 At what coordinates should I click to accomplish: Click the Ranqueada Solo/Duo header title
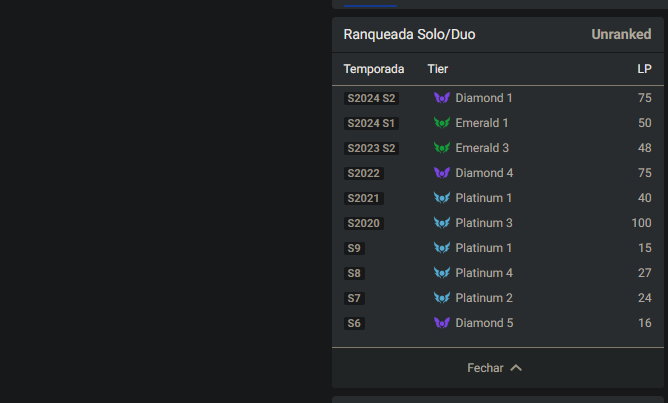tap(409, 34)
